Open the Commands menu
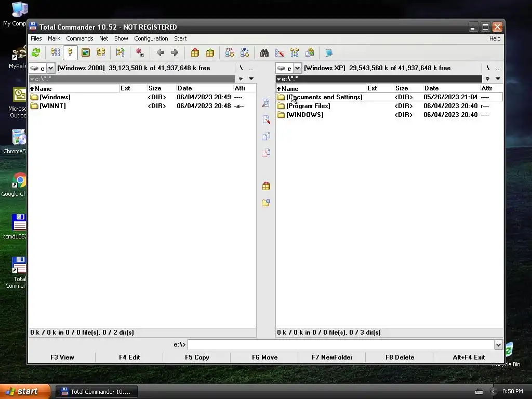 79,38
